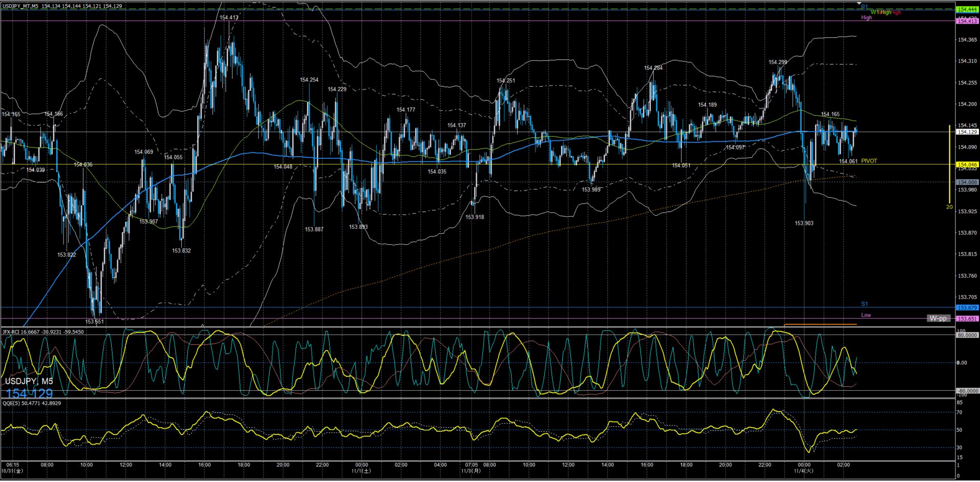
Task: Click the yellow PIVOT line label
Action: pyautogui.click(x=869, y=161)
